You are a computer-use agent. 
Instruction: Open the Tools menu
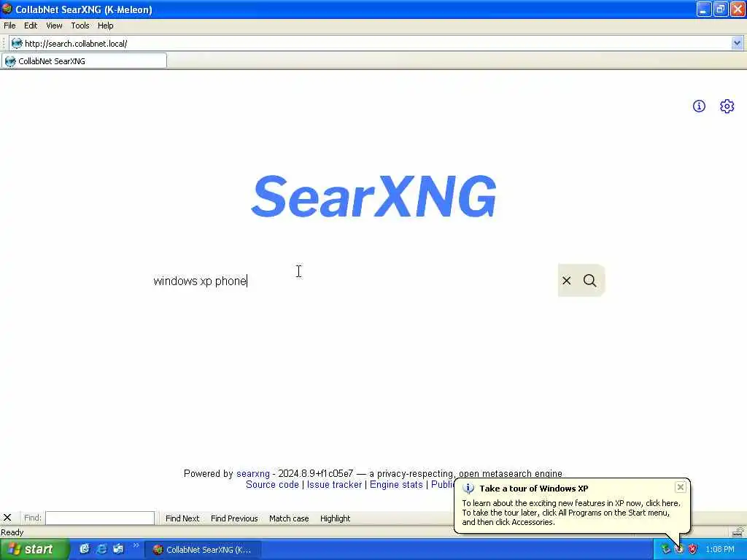(80, 26)
